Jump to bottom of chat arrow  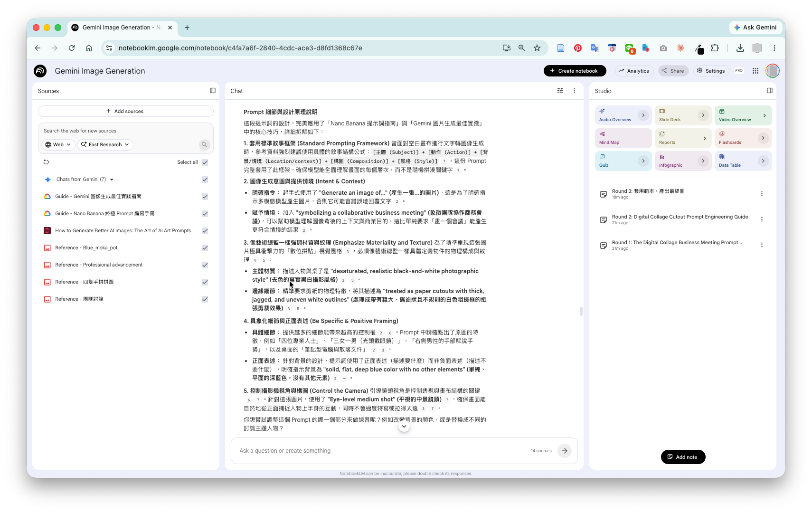click(x=404, y=427)
